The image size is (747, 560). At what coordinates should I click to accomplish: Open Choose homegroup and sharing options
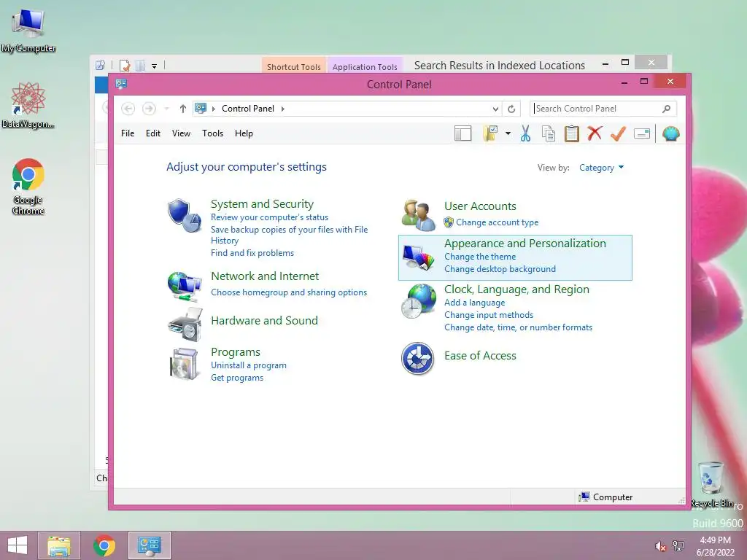pos(289,292)
